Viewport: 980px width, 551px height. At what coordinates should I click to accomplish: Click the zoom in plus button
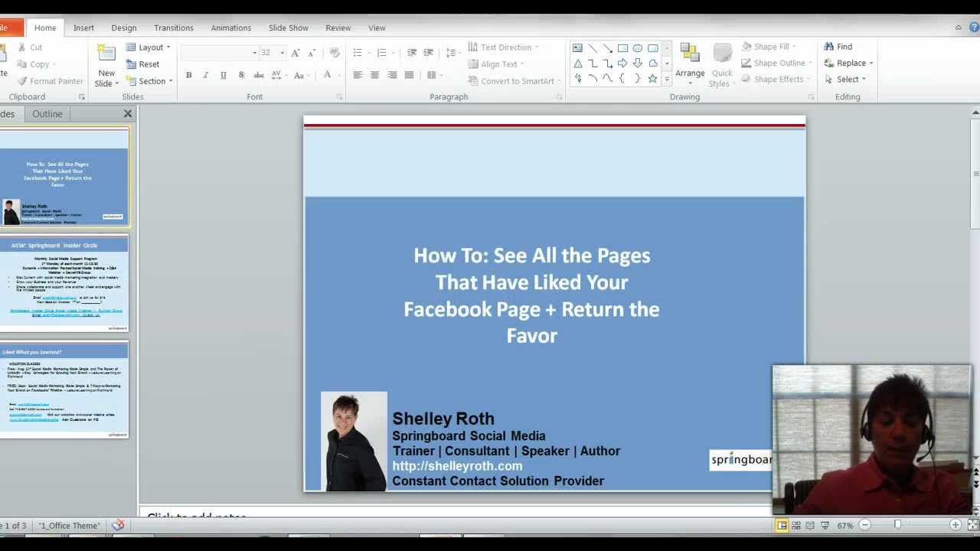(955, 525)
